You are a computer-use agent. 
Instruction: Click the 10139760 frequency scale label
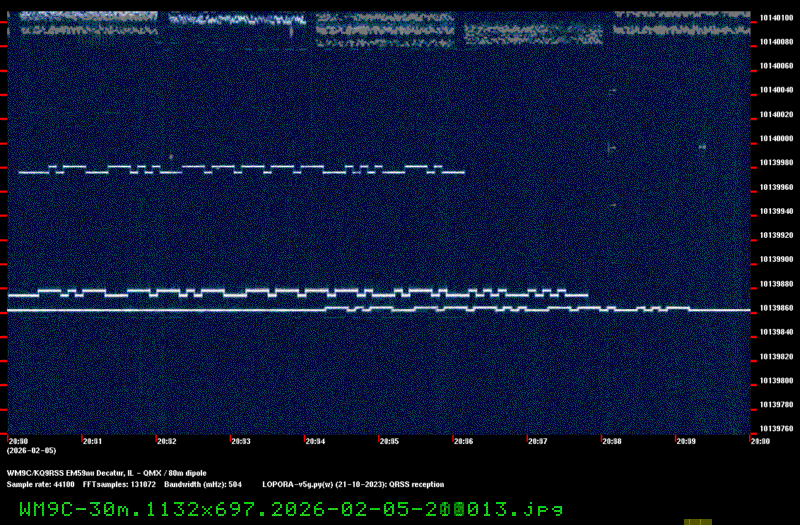point(776,429)
